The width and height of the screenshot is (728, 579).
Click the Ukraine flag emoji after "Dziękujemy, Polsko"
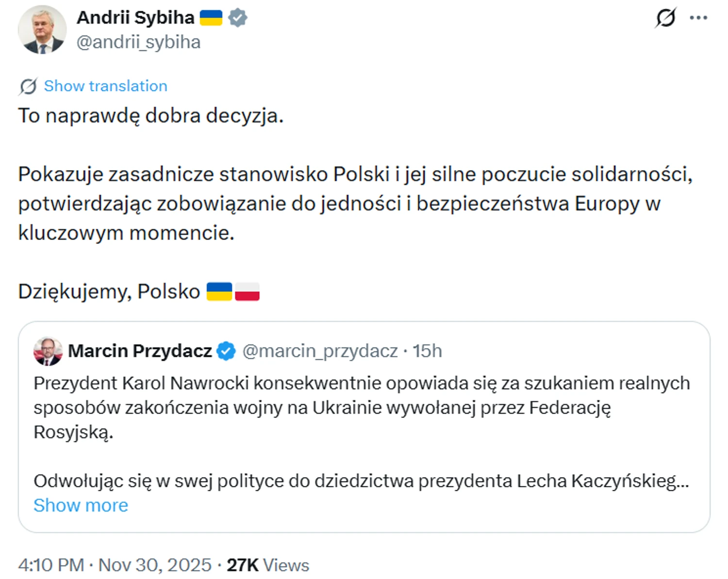(219, 292)
